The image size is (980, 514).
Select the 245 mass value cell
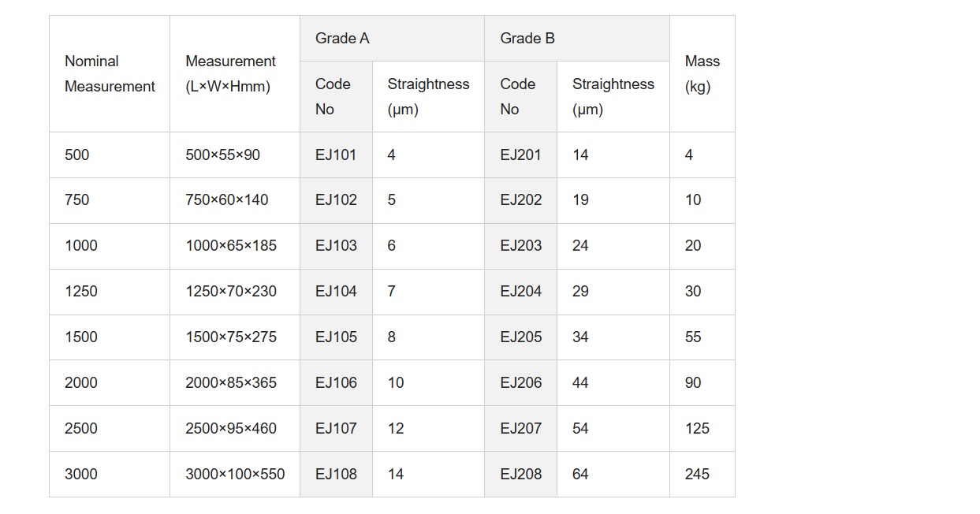(x=702, y=475)
